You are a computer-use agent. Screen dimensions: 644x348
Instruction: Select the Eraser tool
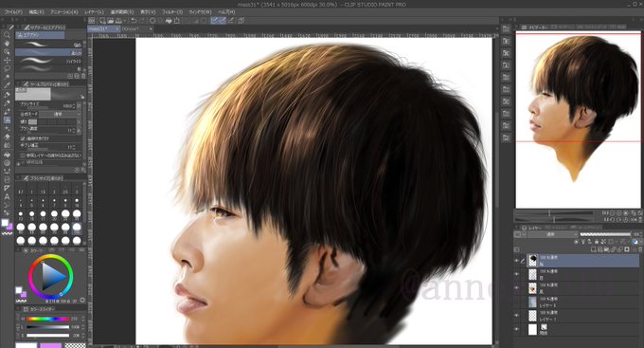[7, 137]
